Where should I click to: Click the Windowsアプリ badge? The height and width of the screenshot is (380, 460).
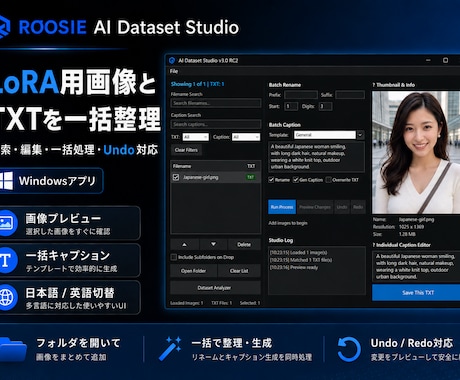coord(51,181)
